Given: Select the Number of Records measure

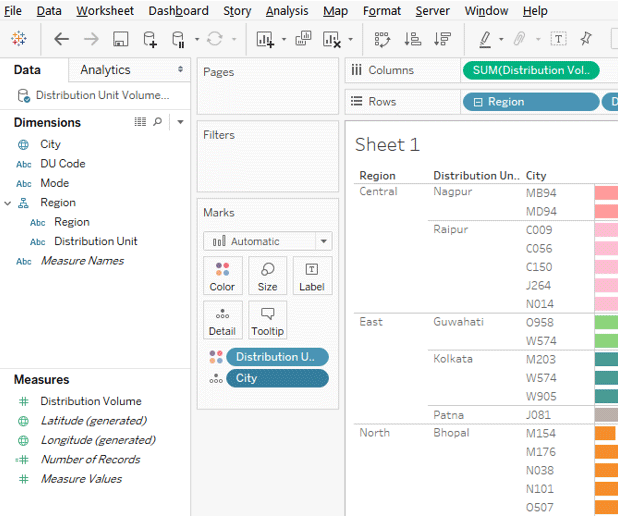Looking at the screenshot, I should (x=91, y=460).
